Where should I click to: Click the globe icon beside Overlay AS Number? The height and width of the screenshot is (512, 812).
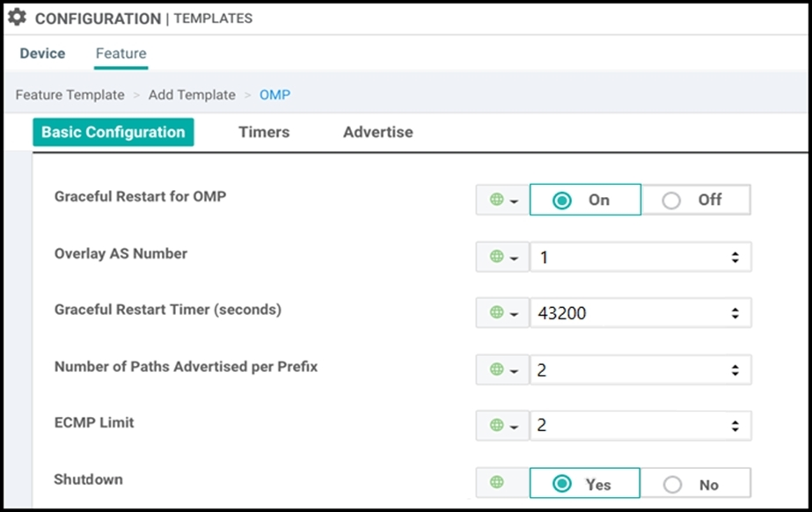(x=497, y=256)
